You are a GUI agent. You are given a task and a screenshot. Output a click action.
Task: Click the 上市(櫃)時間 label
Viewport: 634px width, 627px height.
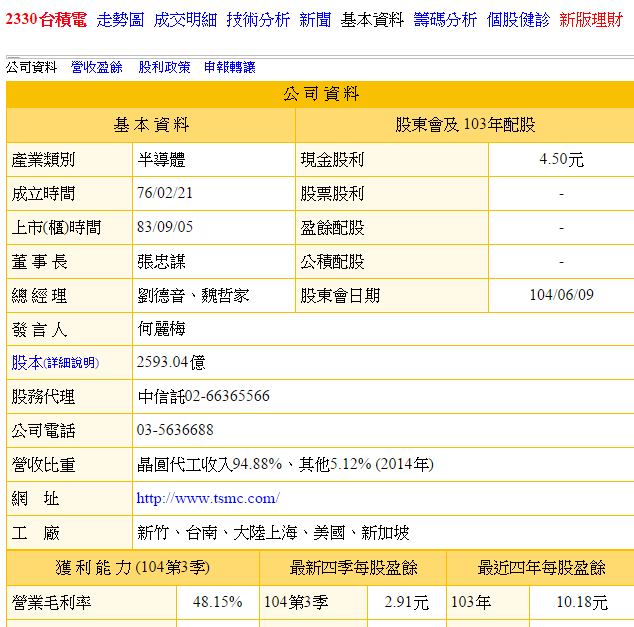click(x=56, y=228)
